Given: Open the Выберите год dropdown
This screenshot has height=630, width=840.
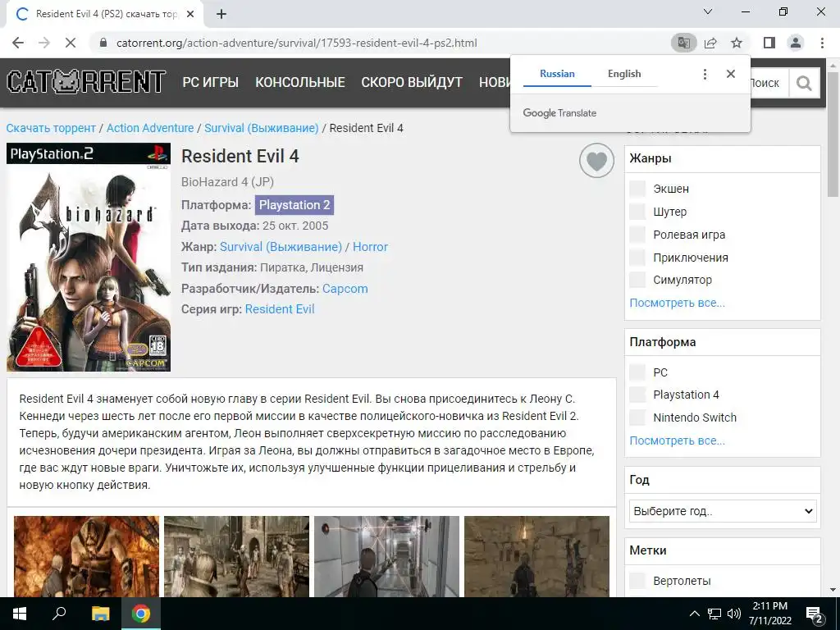Looking at the screenshot, I should tap(723, 511).
